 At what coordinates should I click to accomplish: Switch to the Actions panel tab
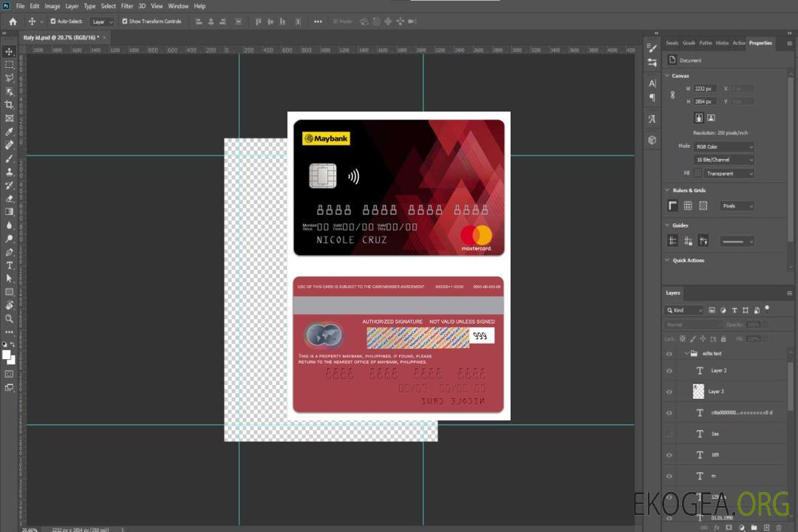click(x=738, y=44)
